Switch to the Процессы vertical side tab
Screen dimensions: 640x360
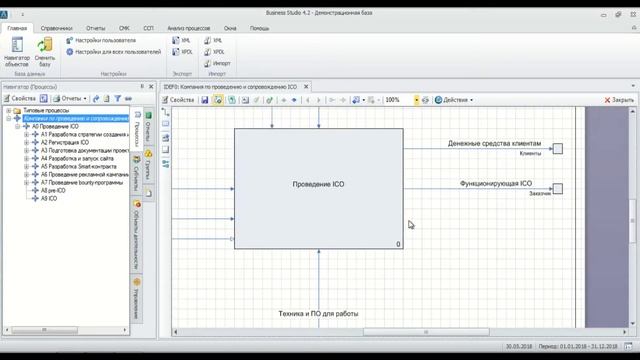(x=137, y=129)
